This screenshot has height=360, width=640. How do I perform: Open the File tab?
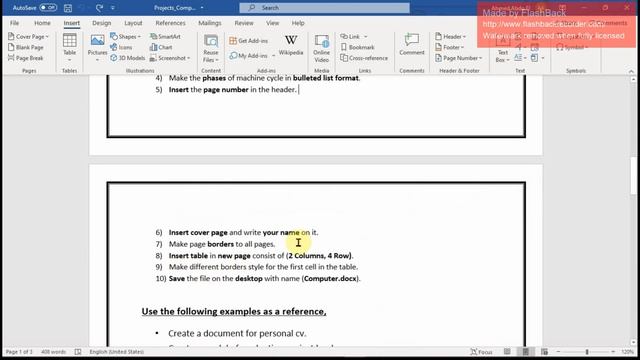coord(14,23)
